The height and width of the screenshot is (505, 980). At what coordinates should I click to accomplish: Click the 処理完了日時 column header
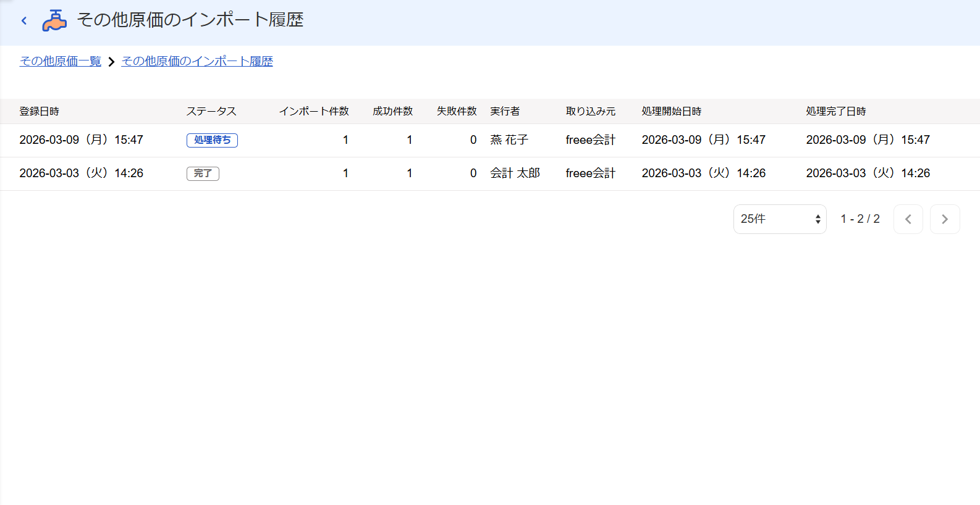(836, 111)
